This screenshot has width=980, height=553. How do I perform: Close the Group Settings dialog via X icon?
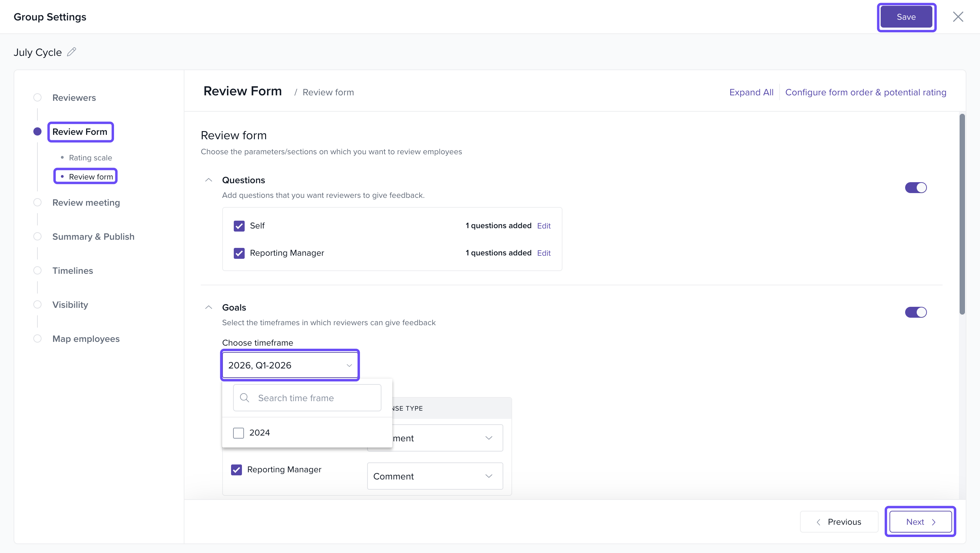click(958, 17)
